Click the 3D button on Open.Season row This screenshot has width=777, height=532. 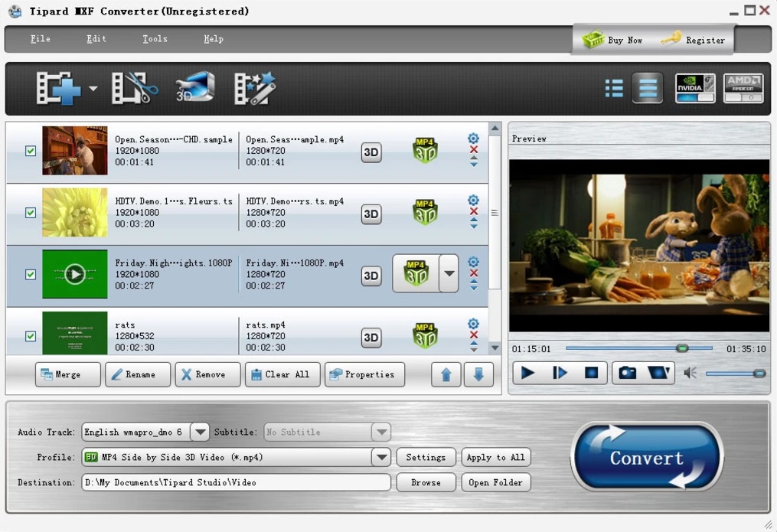coord(371,152)
